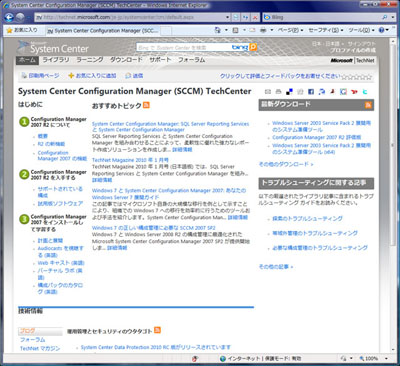Viewport: 400px width, 366px height.
Task: Open the address bar URL dropdown arrow
Action: tap(228, 17)
